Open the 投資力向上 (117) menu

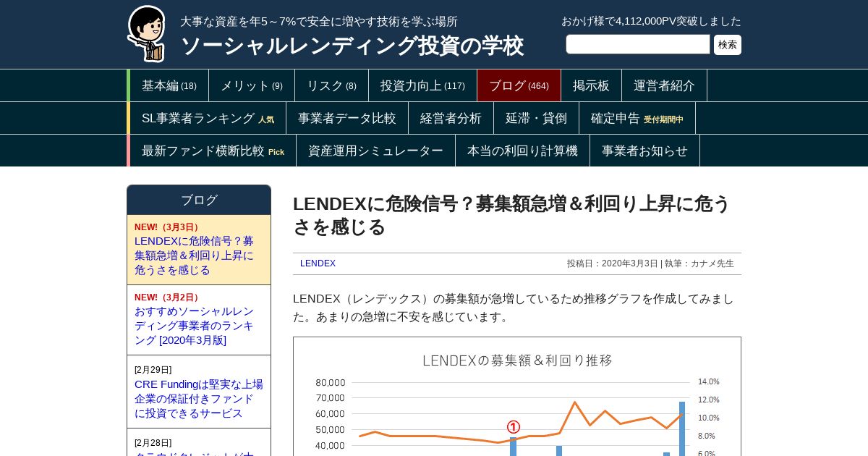[x=423, y=85]
